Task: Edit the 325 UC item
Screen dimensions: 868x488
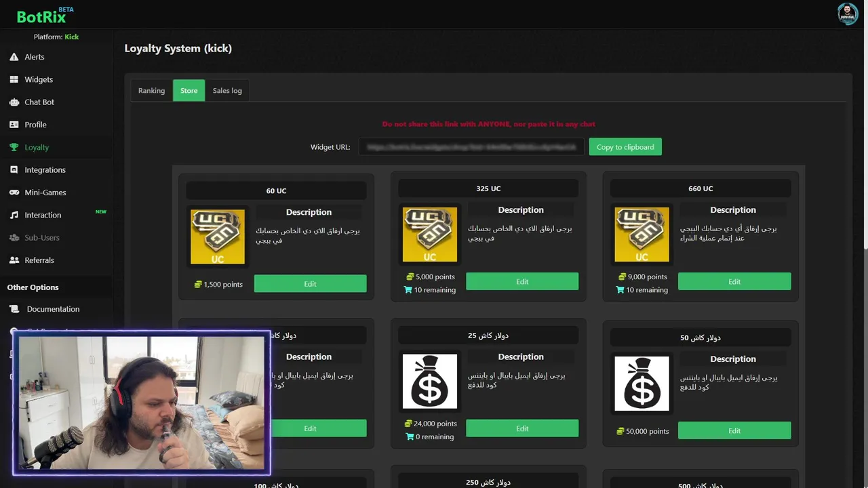Action: pos(522,281)
